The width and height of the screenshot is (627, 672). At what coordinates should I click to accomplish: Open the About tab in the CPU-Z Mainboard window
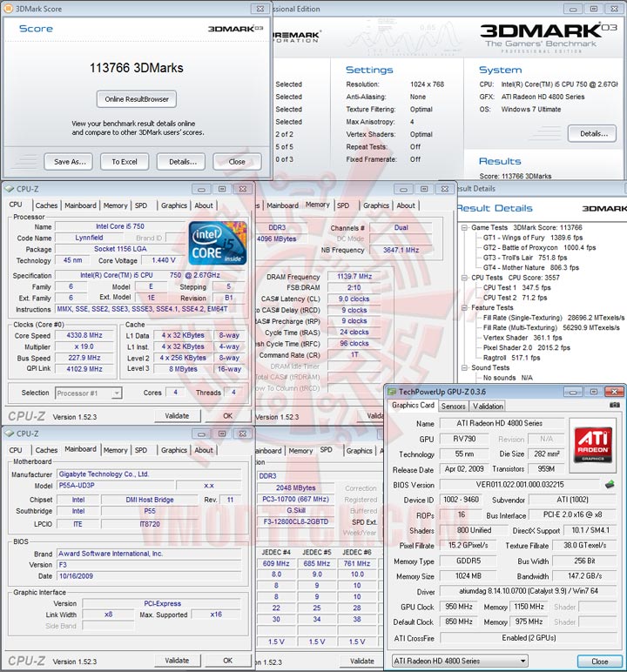point(204,450)
